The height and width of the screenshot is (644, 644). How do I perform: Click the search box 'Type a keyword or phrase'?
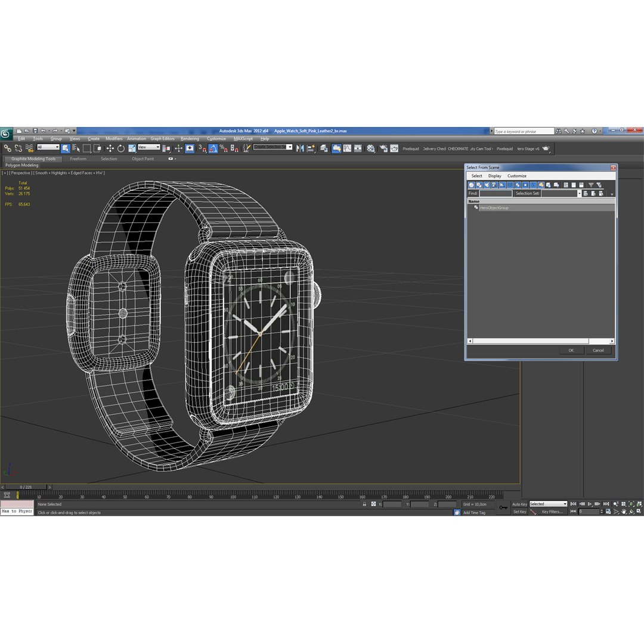pyautogui.click(x=524, y=131)
